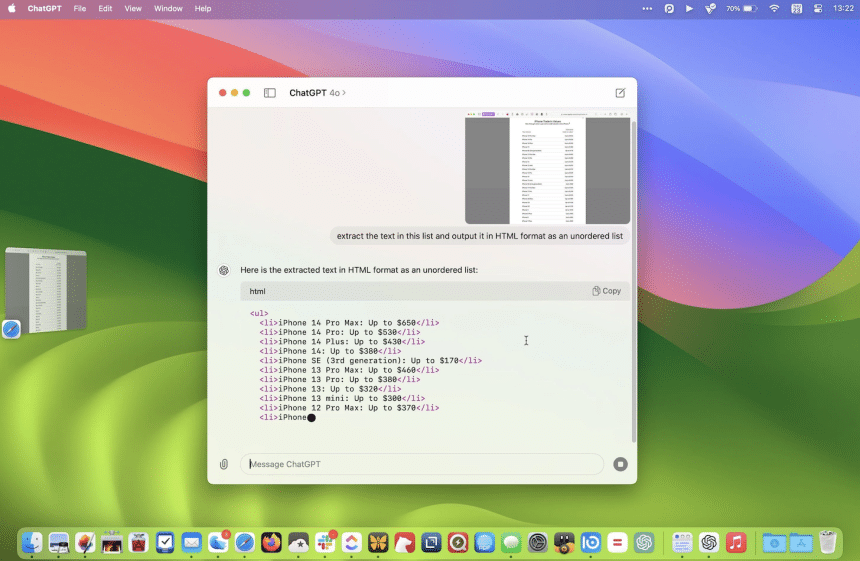Viewport: 860px width, 561px height.
Task: Launch Safari from the Dock
Action: pyautogui.click(x=245, y=542)
